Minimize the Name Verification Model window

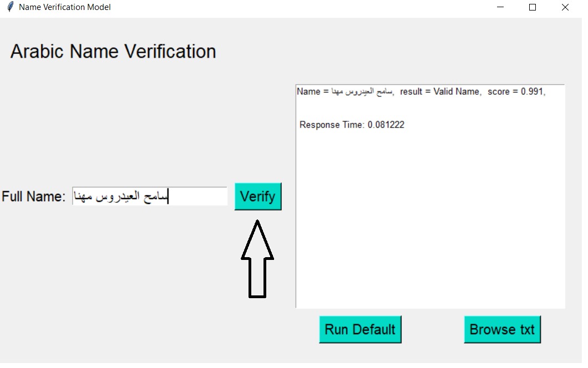pos(500,7)
